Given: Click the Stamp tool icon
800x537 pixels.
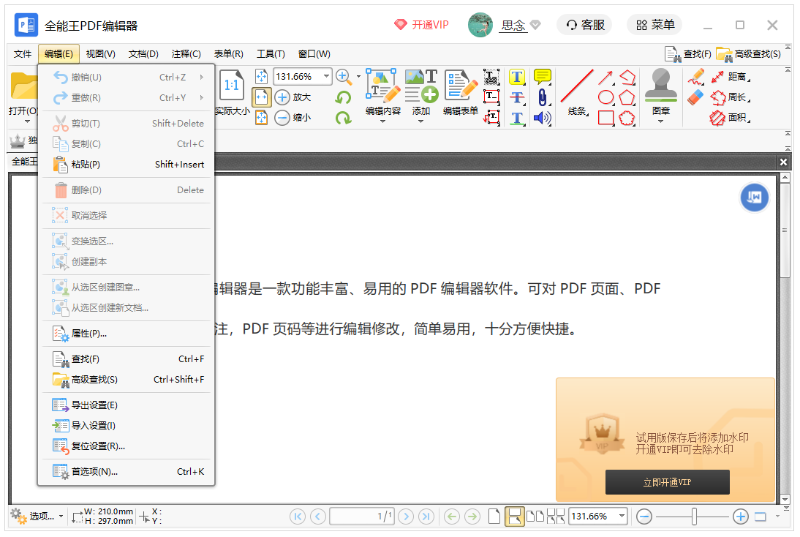Looking at the screenshot, I should pos(661,85).
